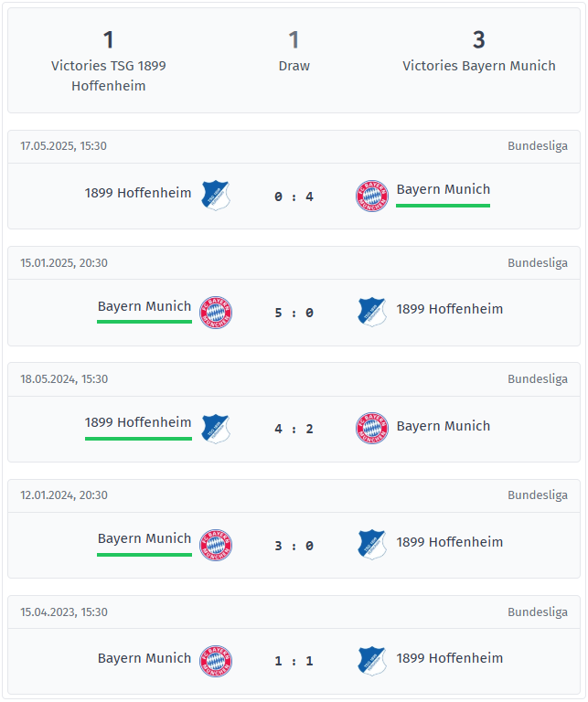Open the 1 : 1 draw result
The image size is (588, 702).
tap(294, 661)
